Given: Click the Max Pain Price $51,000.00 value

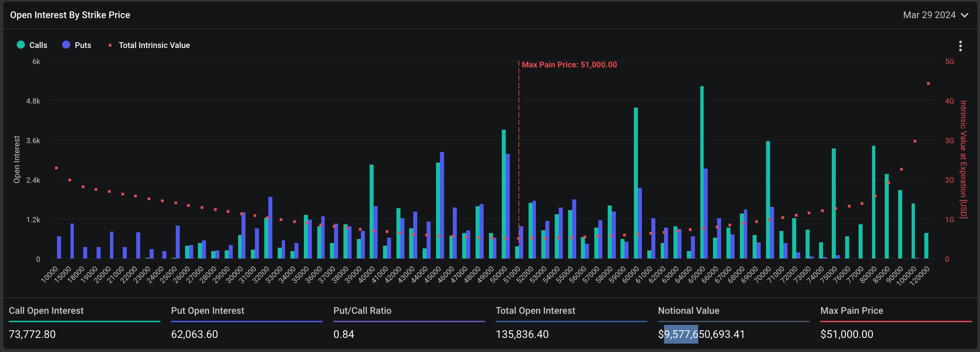Looking at the screenshot, I should [x=847, y=334].
